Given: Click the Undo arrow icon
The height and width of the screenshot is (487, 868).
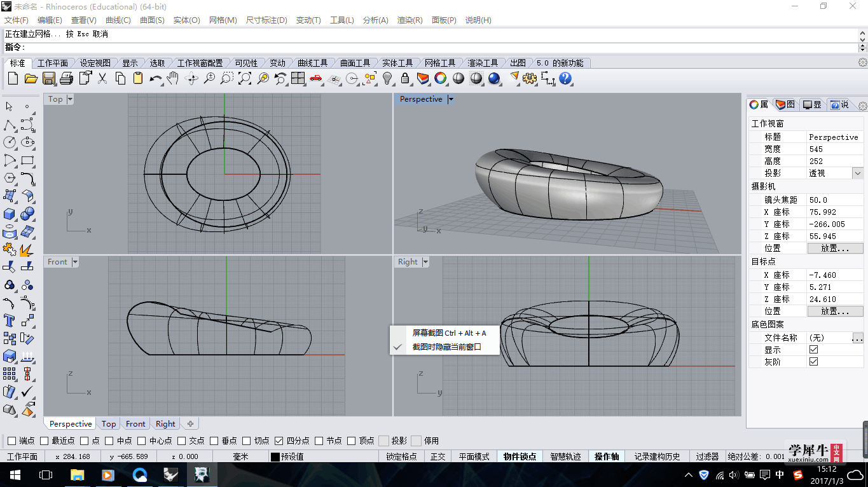Looking at the screenshot, I should tap(156, 79).
